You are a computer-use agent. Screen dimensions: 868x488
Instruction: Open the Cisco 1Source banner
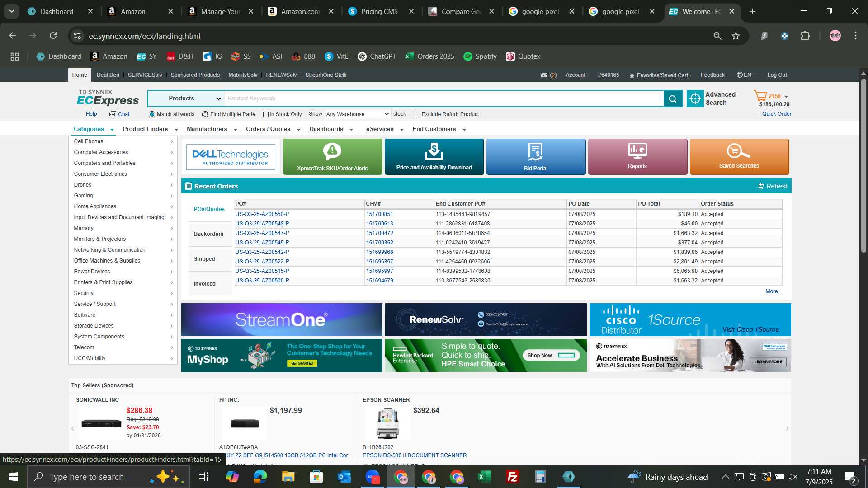tap(690, 319)
